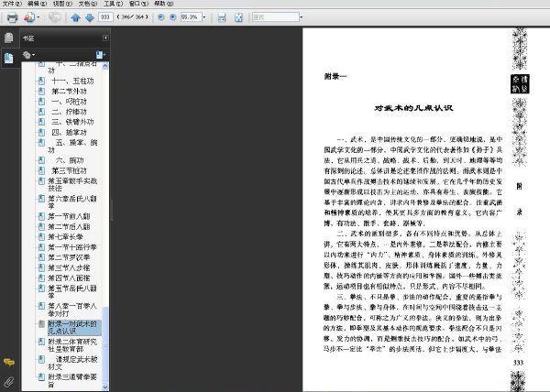Select bookmark 四、插掌功
The image size is (550, 392).
[69, 133]
